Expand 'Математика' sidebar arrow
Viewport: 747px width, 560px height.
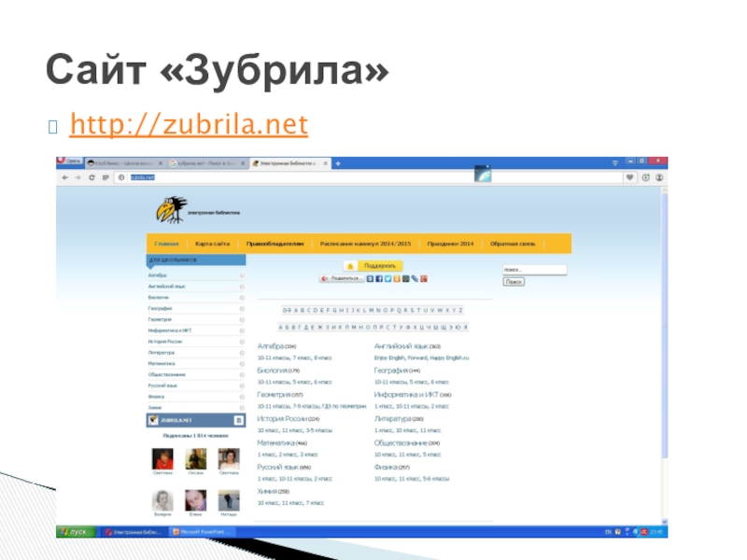pyautogui.click(x=242, y=364)
